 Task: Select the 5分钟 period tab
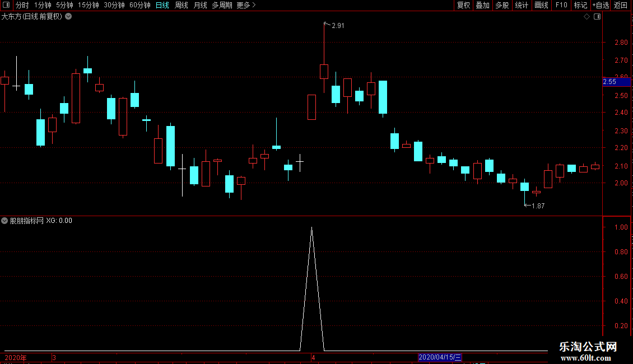(64, 5)
